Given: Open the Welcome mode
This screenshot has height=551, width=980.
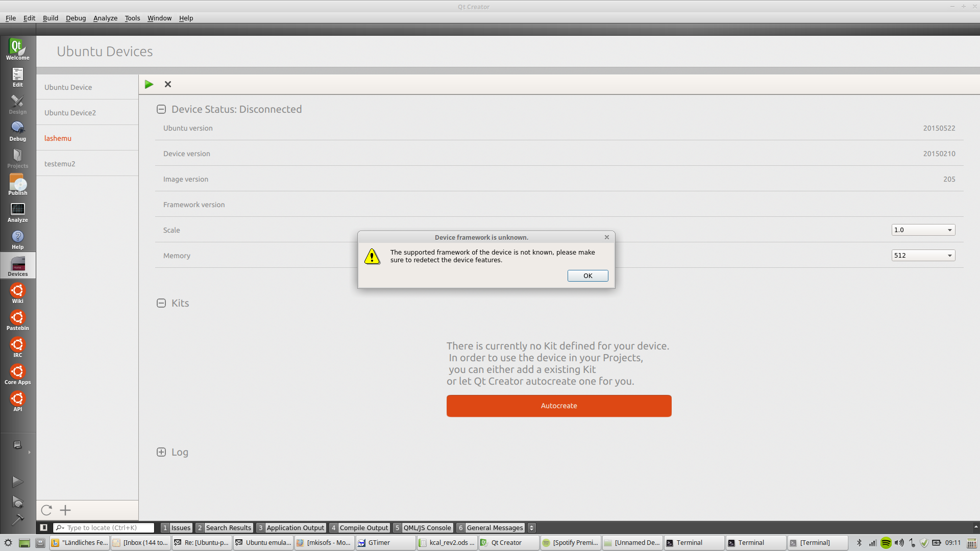Looking at the screenshot, I should tap(17, 49).
